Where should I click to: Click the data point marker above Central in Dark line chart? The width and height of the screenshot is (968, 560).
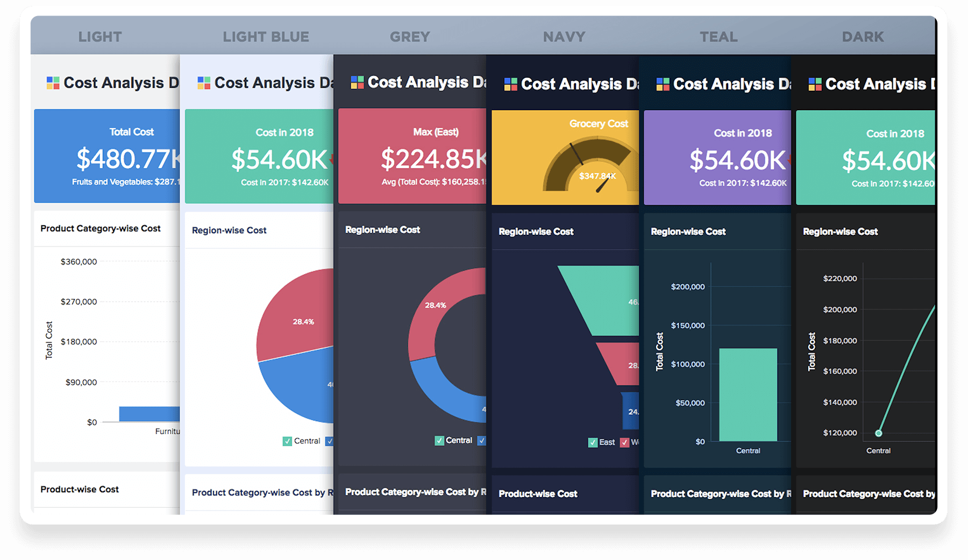(x=878, y=433)
